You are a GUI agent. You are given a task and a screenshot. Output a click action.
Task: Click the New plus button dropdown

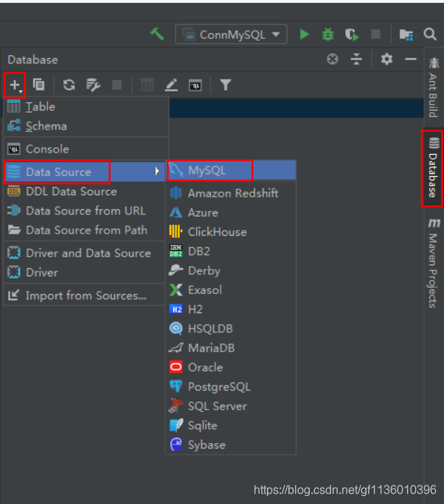15,85
